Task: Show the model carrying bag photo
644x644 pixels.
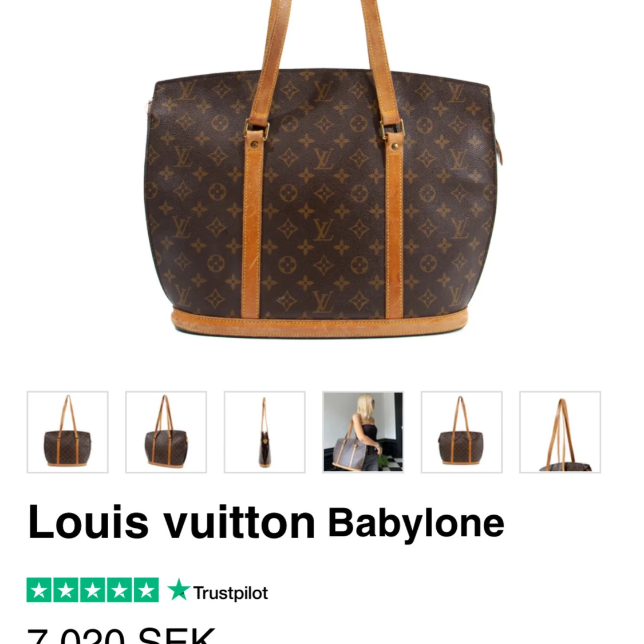Action: [x=363, y=432]
